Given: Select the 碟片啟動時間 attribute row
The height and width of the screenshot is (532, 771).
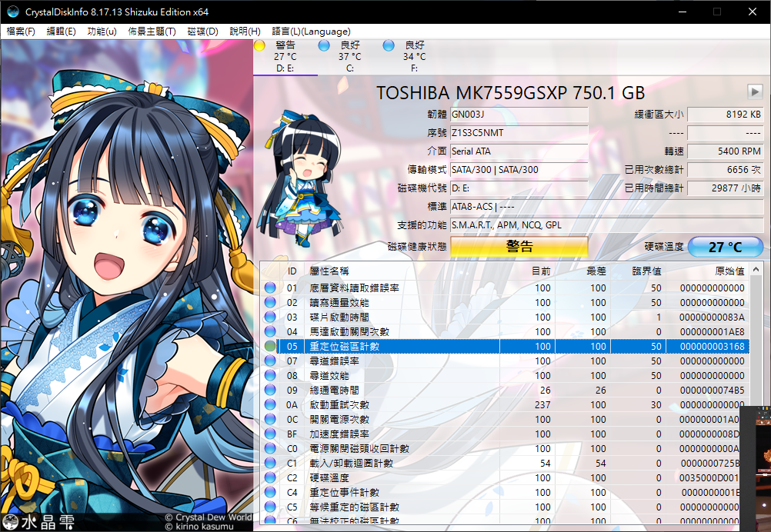Looking at the screenshot, I should [x=505, y=317].
